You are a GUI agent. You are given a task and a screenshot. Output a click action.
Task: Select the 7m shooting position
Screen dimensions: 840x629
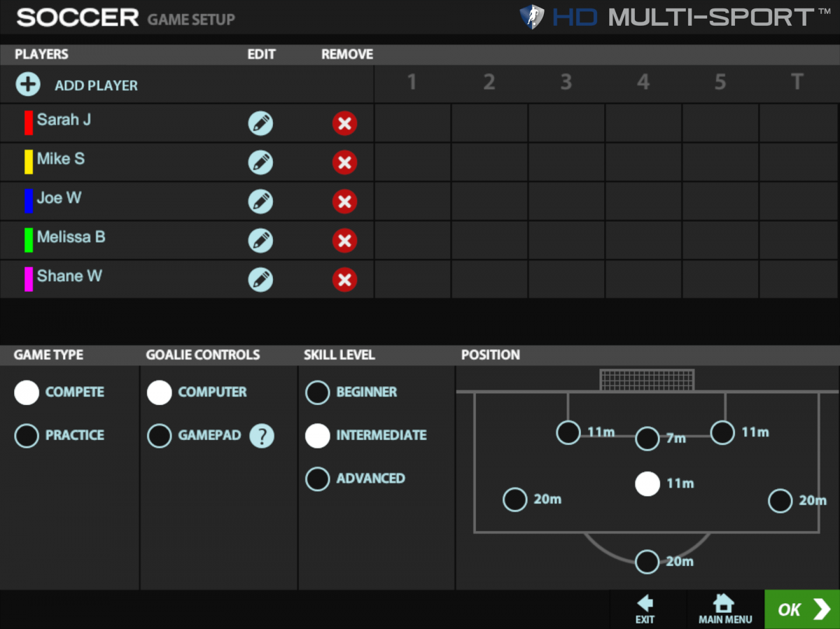coord(647,439)
